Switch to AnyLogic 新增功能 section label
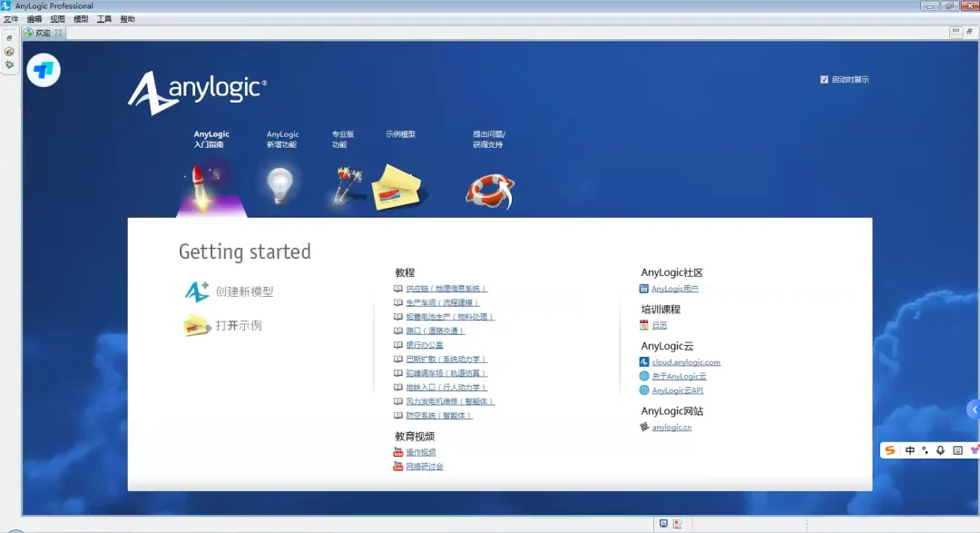Viewport: 980px width, 533px height. tap(282, 140)
